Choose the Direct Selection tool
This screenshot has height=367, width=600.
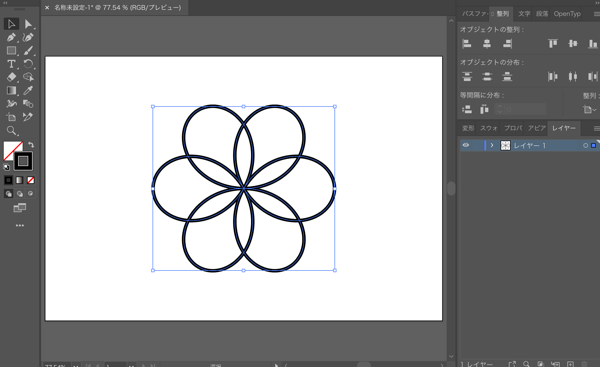pyautogui.click(x=28, y=24)
